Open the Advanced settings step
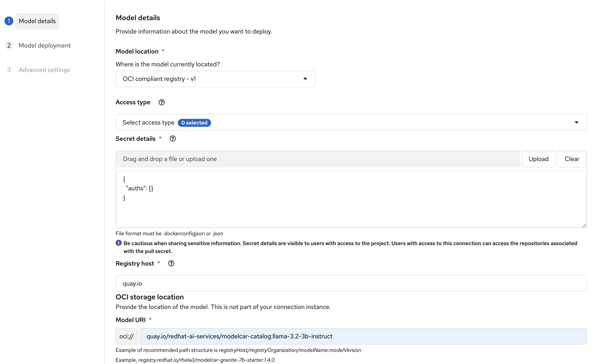 (44, 70)
